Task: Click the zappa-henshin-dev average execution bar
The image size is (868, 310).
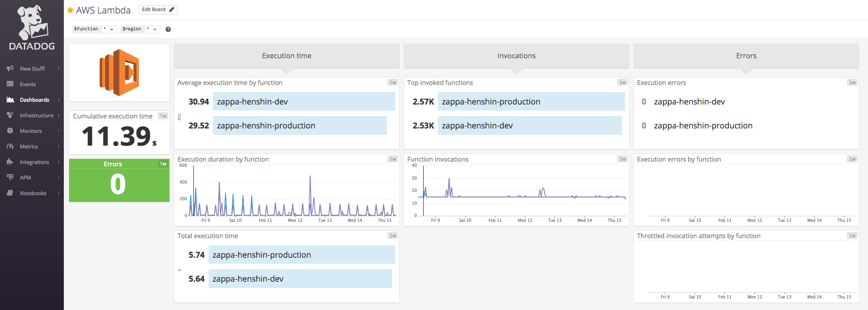Action: (x=304, y=102)
